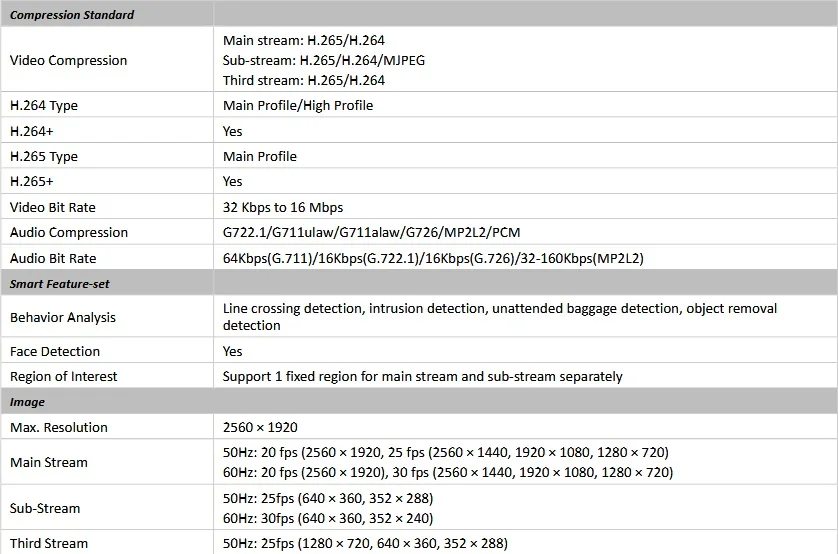Click '50Hz: 25fps (640 × 360, 352 × 288)' line
This screenshot has height=554, width=838.
[x=328, y=498]
